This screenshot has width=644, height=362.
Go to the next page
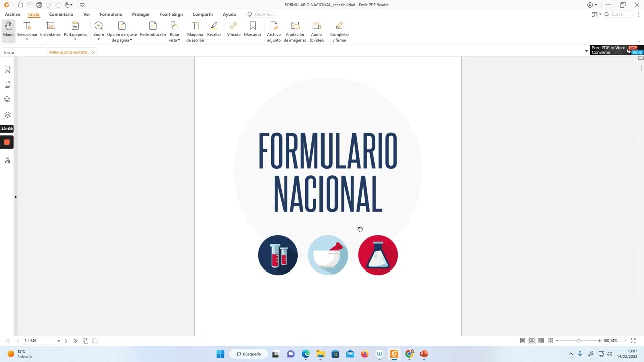[66, 341]
